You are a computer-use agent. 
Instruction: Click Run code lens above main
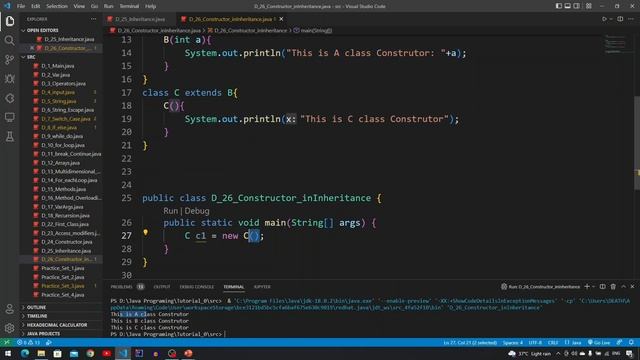[171, 211]
